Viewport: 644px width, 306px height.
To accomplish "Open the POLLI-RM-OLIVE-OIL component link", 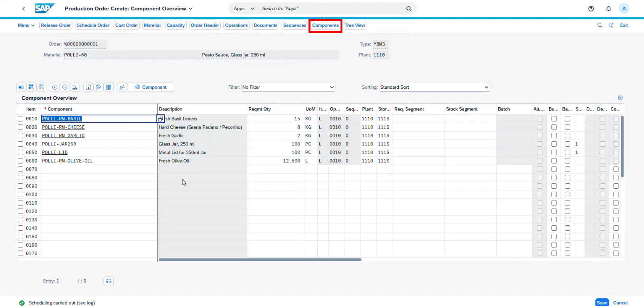I will 67,161.
